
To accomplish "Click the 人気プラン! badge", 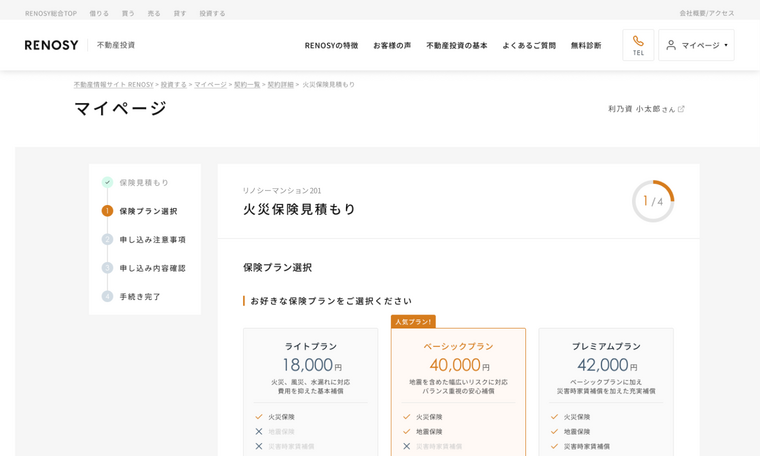I will pyautogui.click(x=413, y=322).
